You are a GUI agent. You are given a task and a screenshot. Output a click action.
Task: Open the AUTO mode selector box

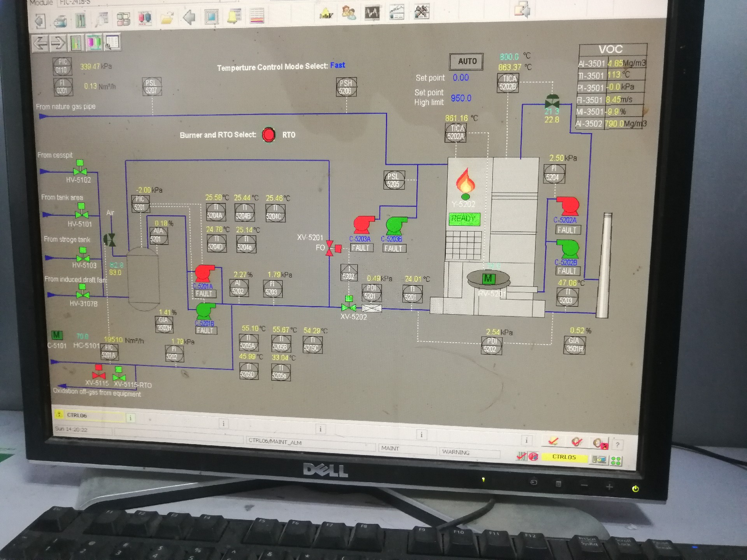tap(466, 61)
